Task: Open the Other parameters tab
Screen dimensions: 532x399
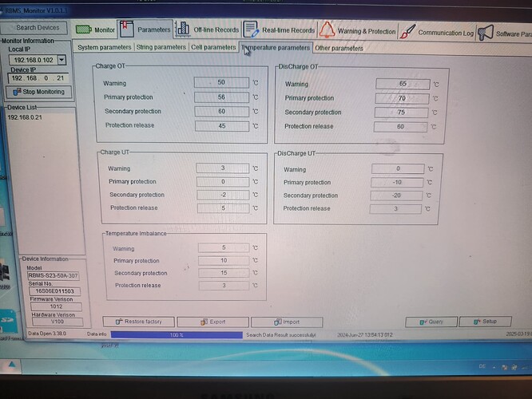Action: (339, 48)
